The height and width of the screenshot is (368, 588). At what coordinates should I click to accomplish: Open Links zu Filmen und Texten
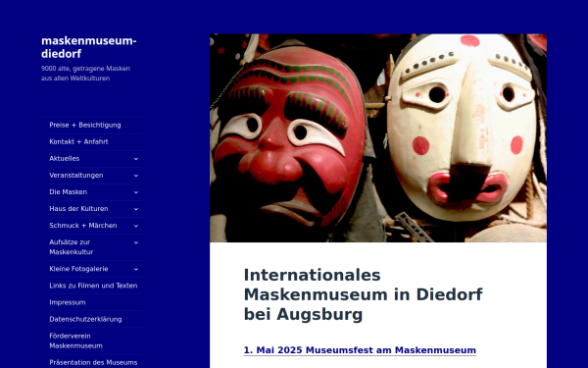pyautogui.click(x=93, y=286)
